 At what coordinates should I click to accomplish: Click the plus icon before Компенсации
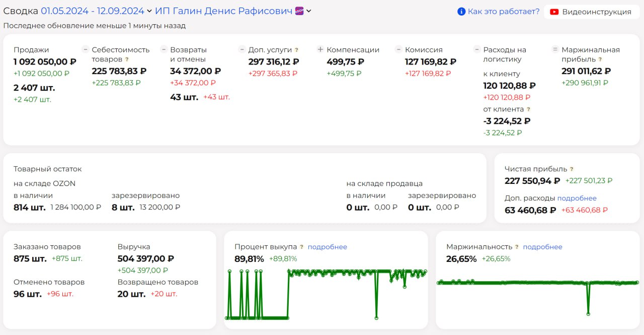(x=320, y=49)
